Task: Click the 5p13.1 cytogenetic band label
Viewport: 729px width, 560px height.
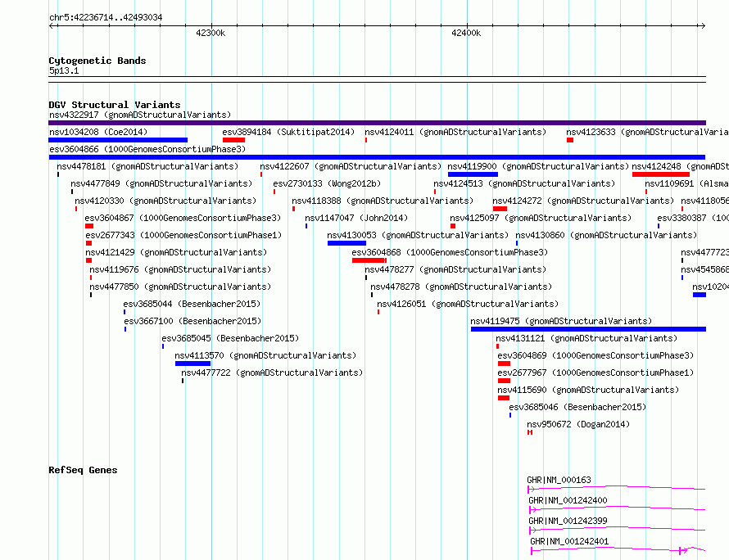Action: click(64, 70)
